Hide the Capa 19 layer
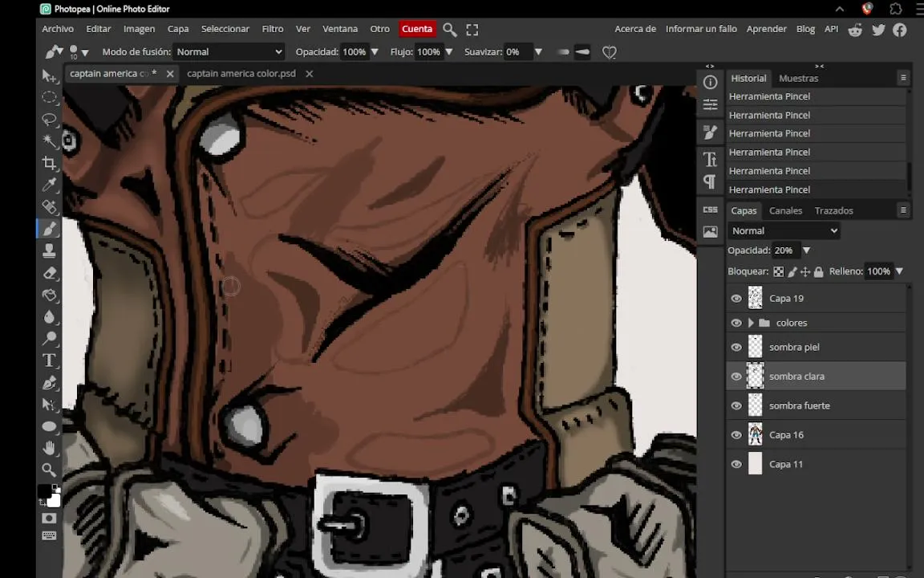This screenshot has height=578, width=924. 736,299
